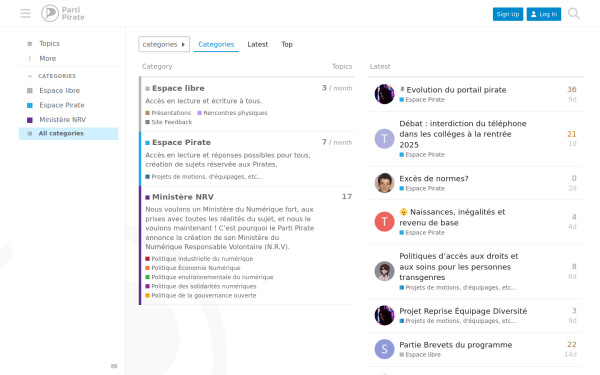Select Ministère NRV in the sidebar
This screenshot has width=600, height=375.
[x=68, y=120]
